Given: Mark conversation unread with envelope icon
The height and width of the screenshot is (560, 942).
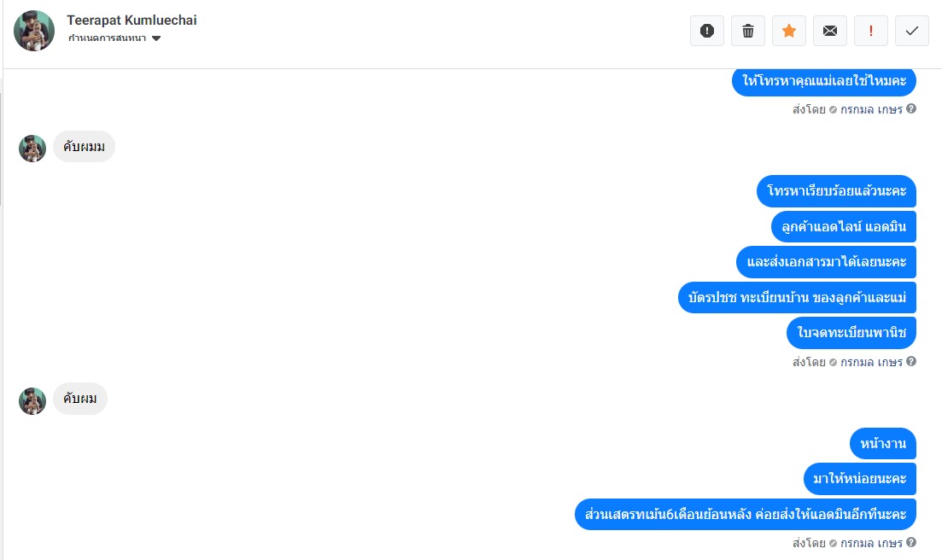Looking at the screenshot, I should (x=829, y=31).
